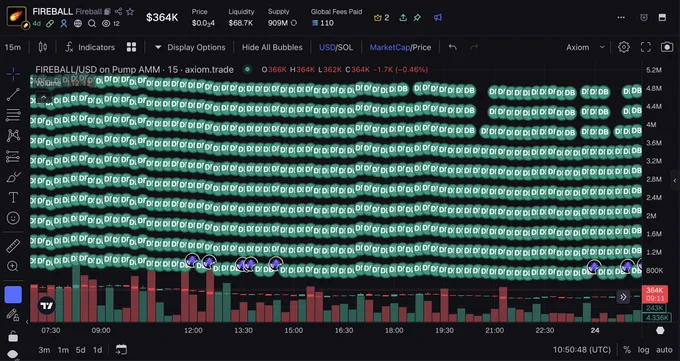Select the Text tool
Screen dimensions: 680x361
[x=13, y=197]
